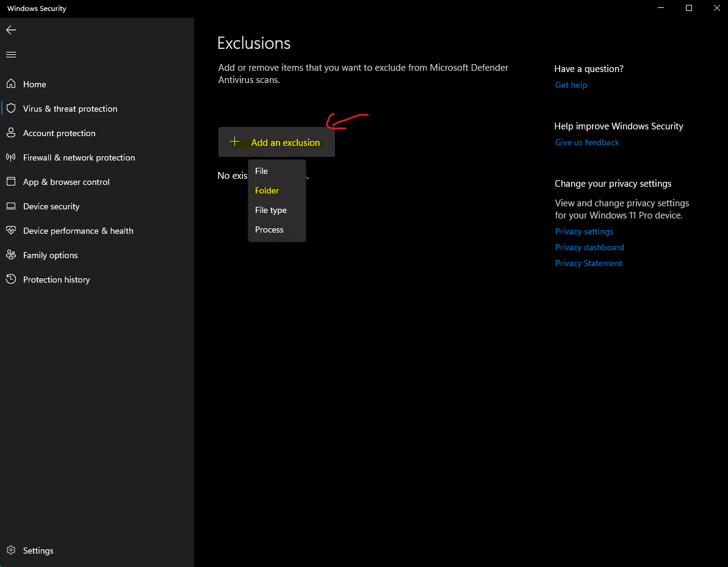728x567 pixels.
Task: Open Device performance & health heart icon
Action: pyautogui.click(x=11, y=231)
